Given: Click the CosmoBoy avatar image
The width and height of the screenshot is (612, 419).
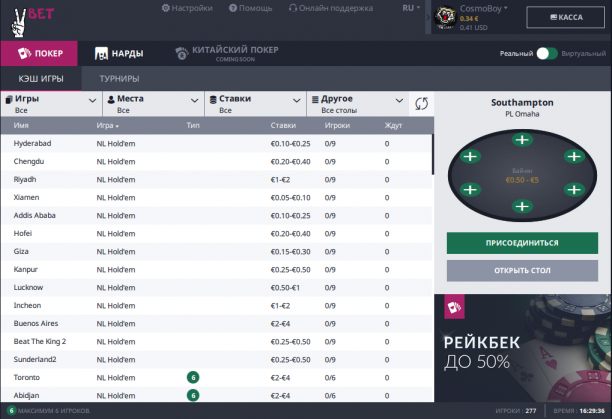Looking at the screenshot, I should (447, 16).
